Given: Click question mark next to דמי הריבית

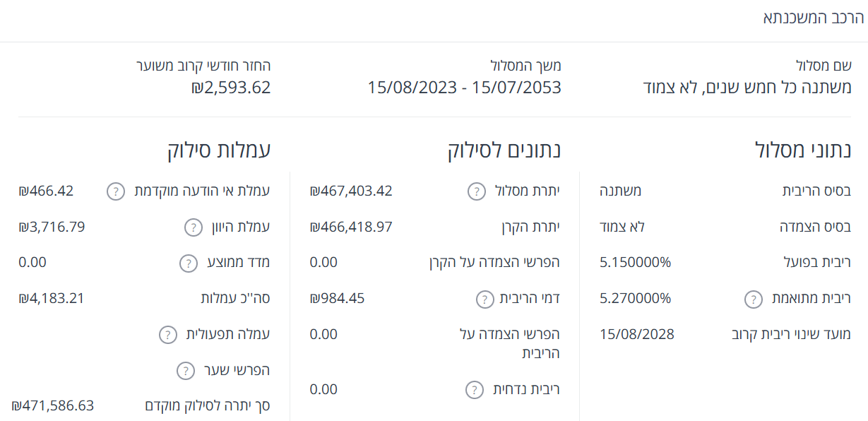Looking at the screenshot, I should pos(485,299).
